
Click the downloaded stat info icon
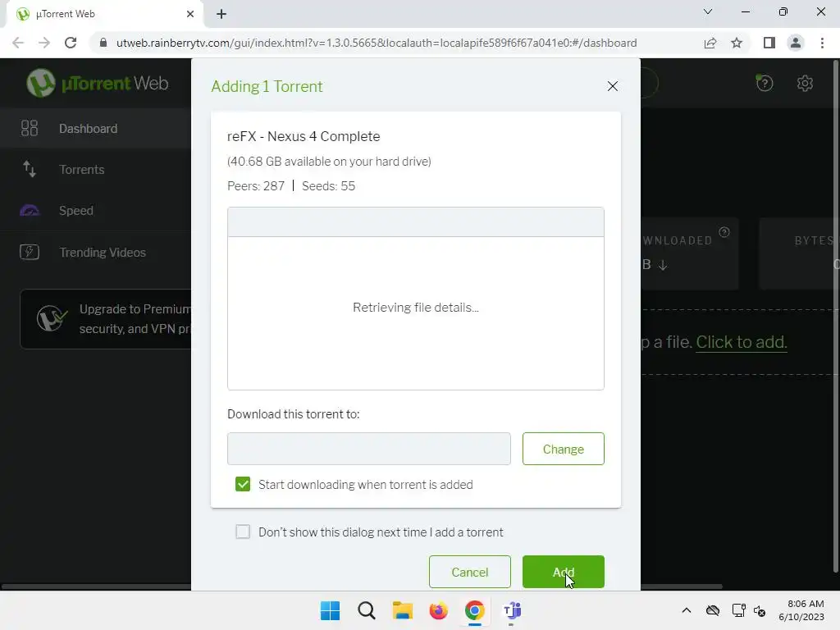[724, 232]
